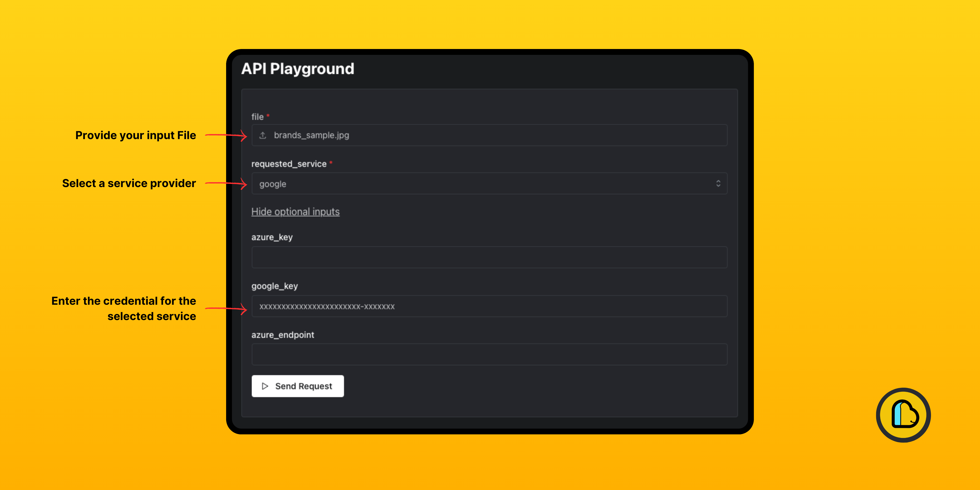Click the upload icon in file field
The width and height of the screenshot is (980, 490).
coord(263,136)
